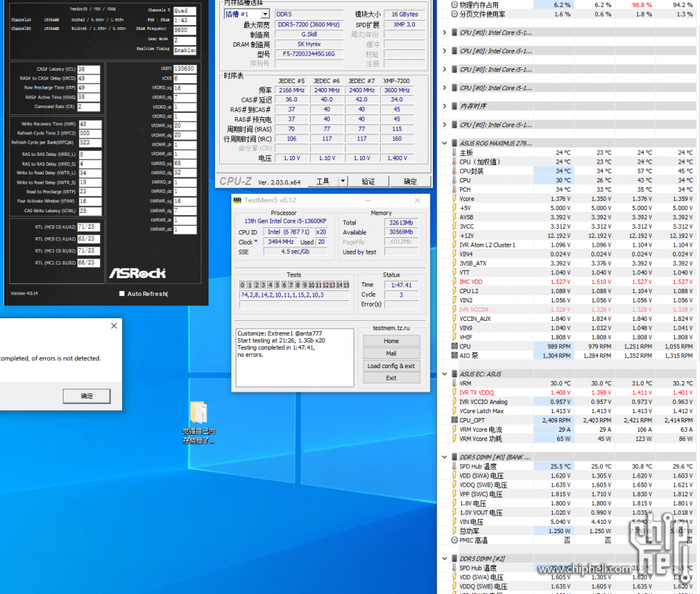This screenshot has width=700, height=594.
Task: Collapse the DDR5 DIMM [#2] sensor group
Action: point(444,558)
